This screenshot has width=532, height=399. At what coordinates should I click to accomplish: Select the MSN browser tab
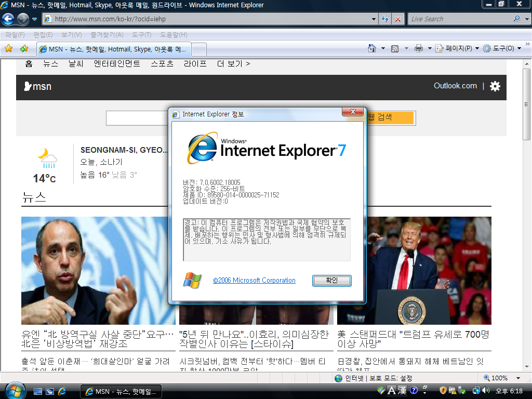point(114,49)
